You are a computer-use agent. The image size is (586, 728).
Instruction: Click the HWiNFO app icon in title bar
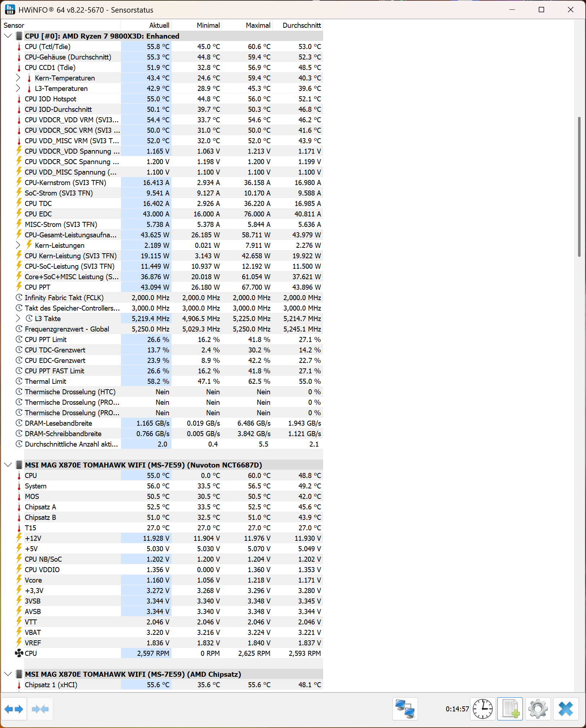click(10, 10)
